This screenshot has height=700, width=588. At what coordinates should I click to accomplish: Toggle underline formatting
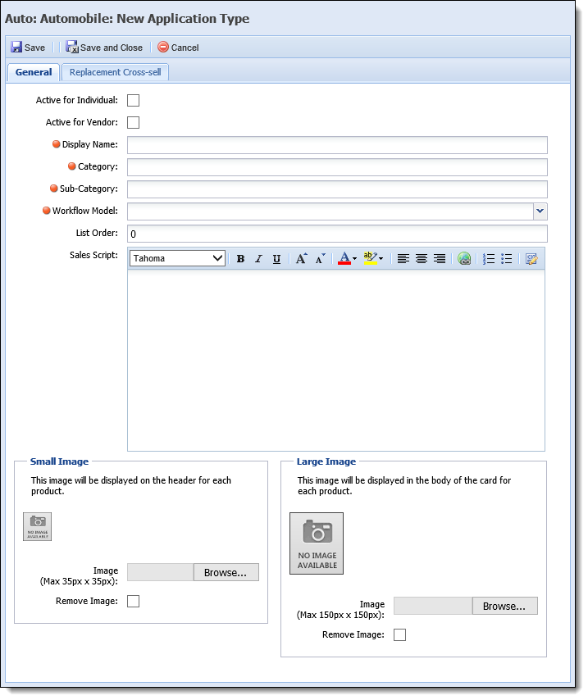(276, 258)
